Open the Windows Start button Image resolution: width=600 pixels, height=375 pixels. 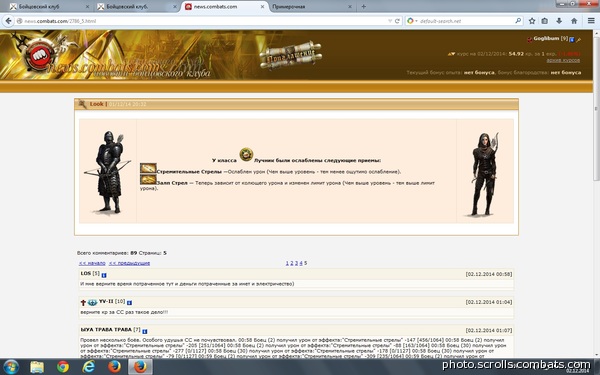click(x=11, y=367)
